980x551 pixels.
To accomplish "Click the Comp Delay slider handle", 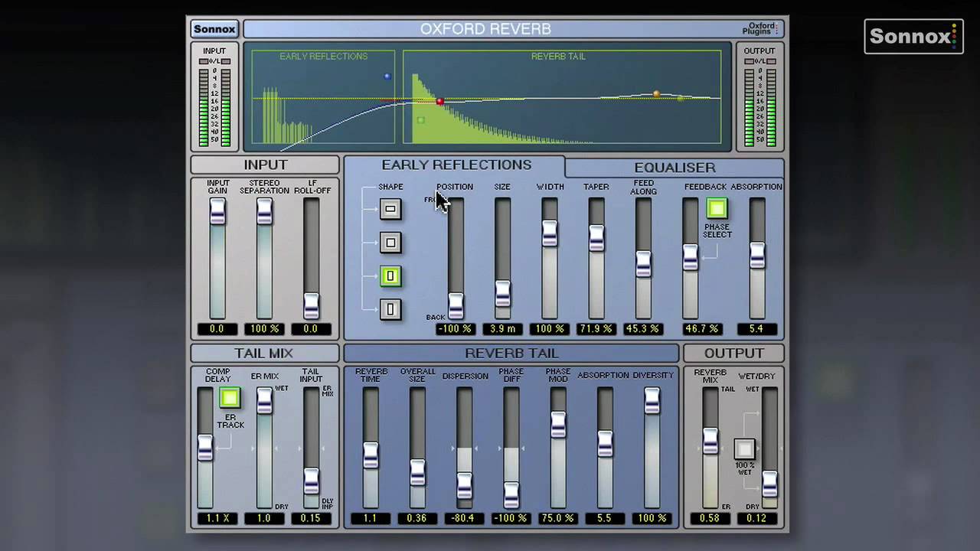I will pyautogui.click(x=205, y=448).
